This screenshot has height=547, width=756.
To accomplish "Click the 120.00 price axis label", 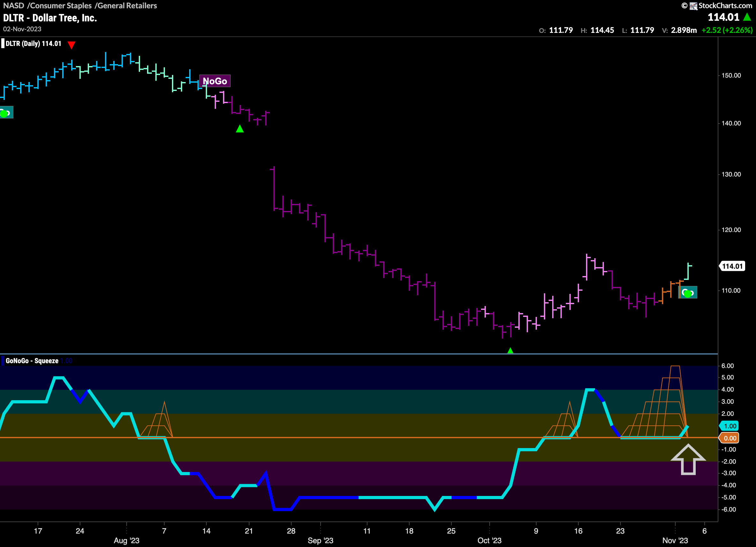I will (731, 230).
